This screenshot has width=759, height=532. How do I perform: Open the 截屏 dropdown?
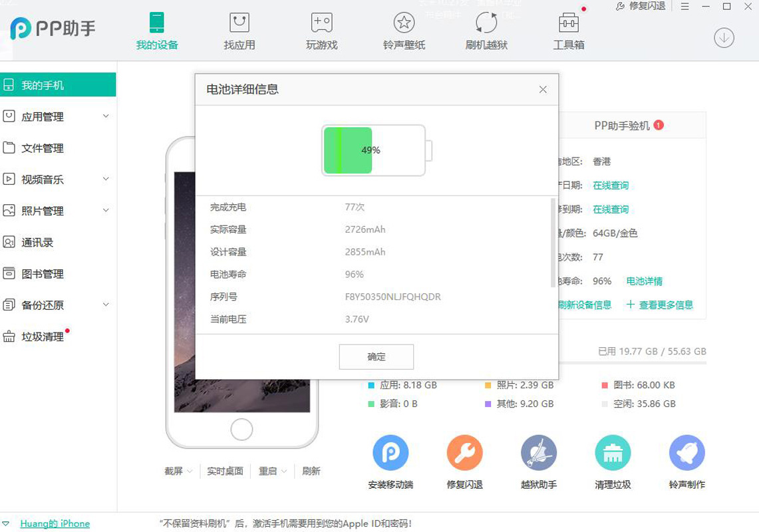point(178,471)
